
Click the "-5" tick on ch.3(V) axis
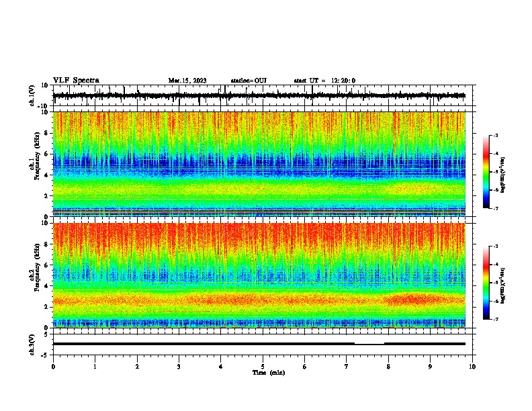click(x=46, y=355)
